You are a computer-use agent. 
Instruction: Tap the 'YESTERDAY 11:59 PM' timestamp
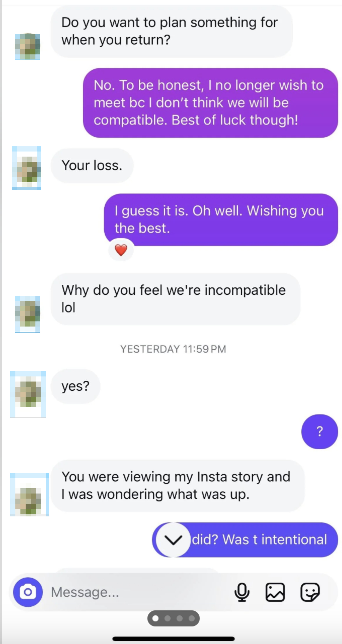tap(173, 349)
